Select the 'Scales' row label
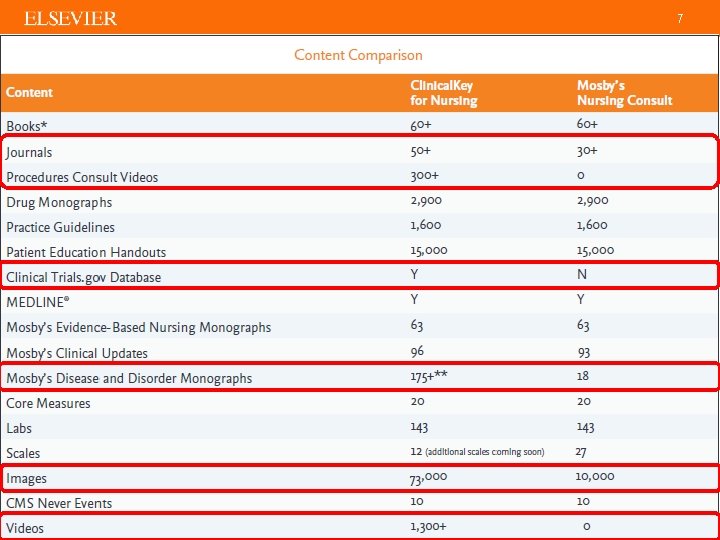Viewport: 720px width, 540px height. point(23,453)
